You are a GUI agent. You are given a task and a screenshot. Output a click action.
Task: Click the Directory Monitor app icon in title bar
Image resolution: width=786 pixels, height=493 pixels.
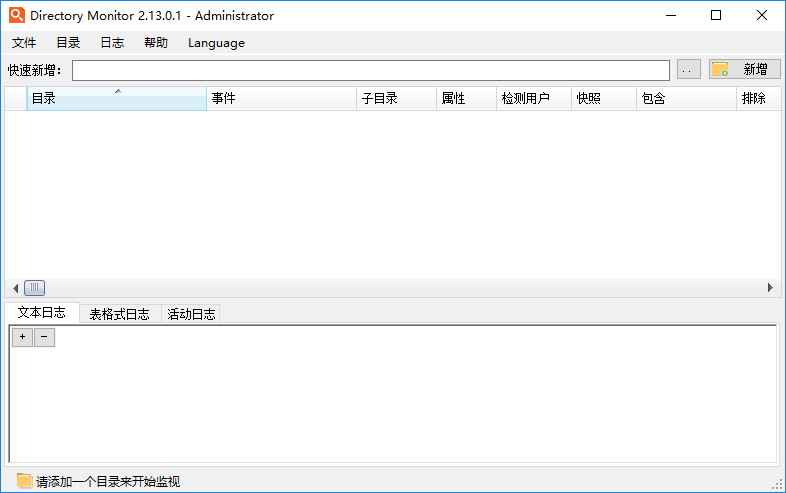(16, 15)
